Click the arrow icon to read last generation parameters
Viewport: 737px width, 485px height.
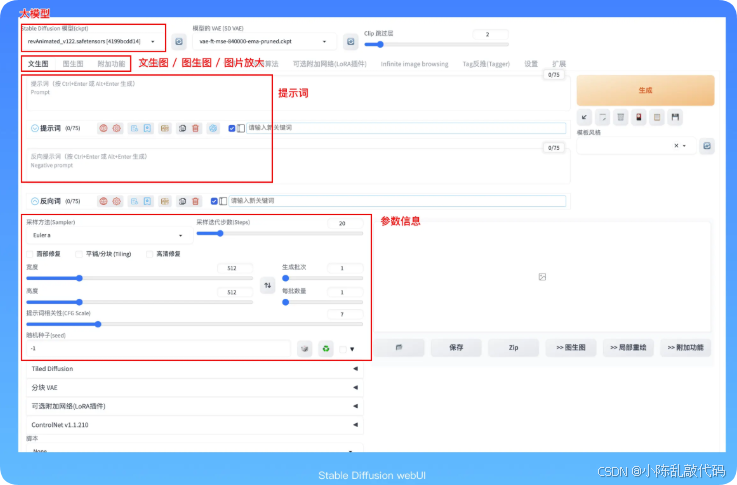coord(584,117)
